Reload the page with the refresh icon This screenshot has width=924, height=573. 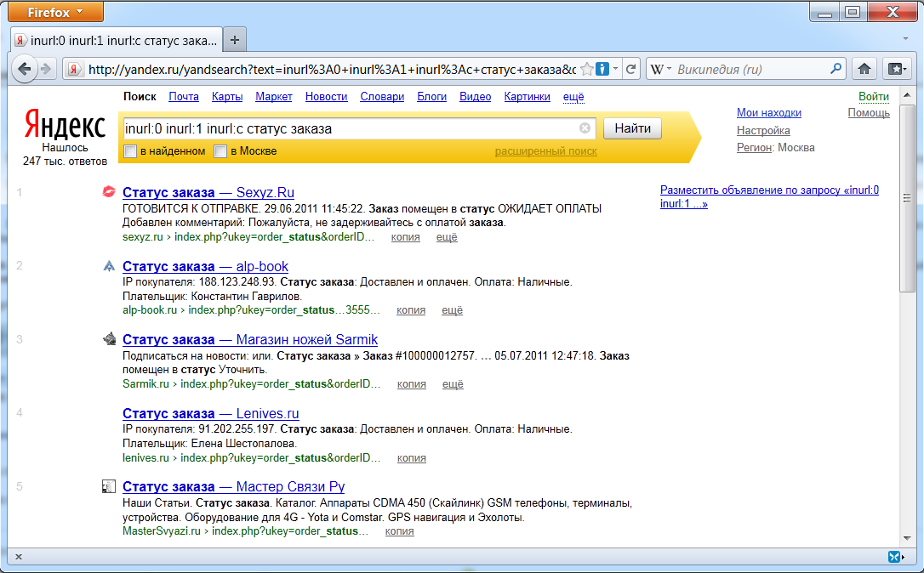pyautogui.click(x=630, y=69)
